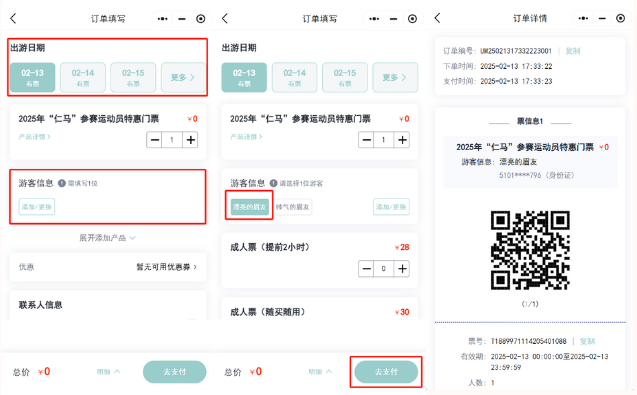Click 添加/更换 visitor button on the middle screen
The width and height of the screenshot is (637, 395).
pyautogui.click(x=391, y=207)
